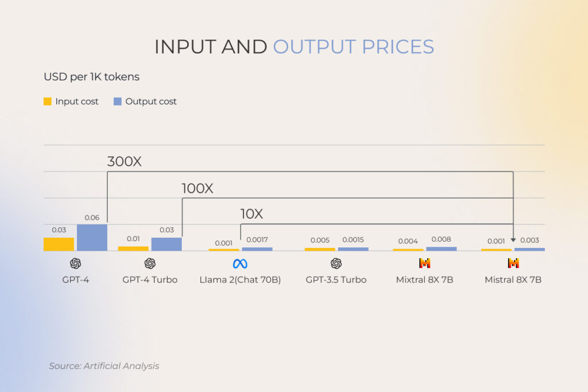Image resolution: width=588 pixels, height=392 pixels.
Task: Click the GPT-3.5 Turbo label
Action: click(336, 280)
